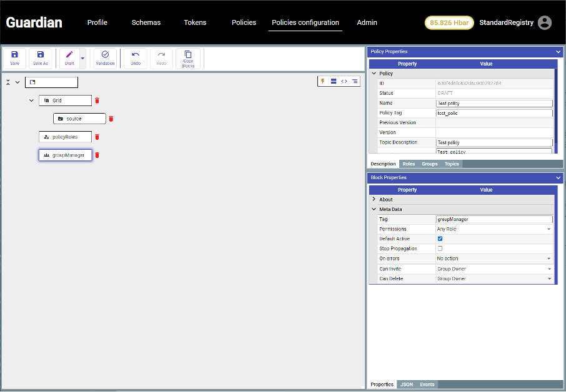
Task: Collapse the Grid block tree node
Action: point(32,100)
